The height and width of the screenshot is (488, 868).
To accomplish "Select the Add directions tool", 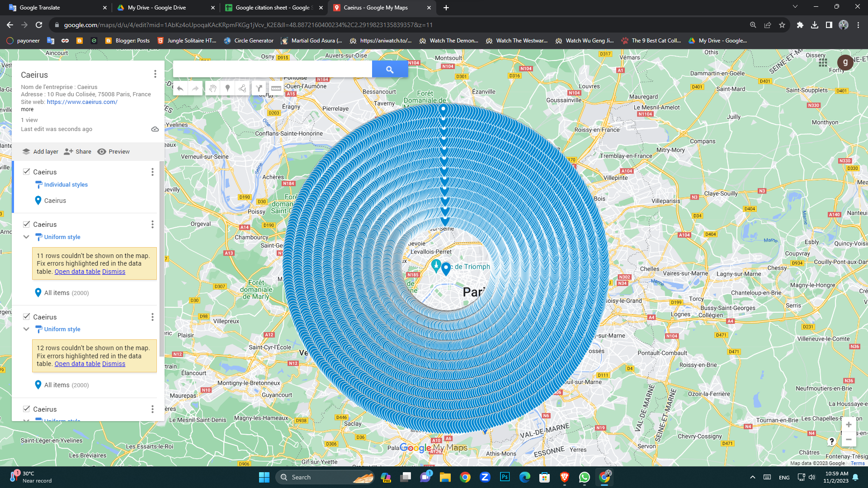I will (259, 88).
